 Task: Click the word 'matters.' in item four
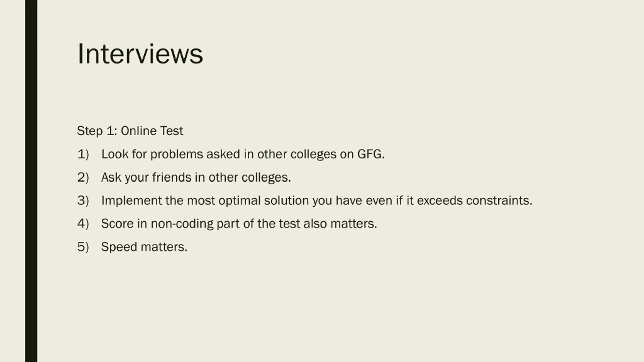(x=353, y=223)
